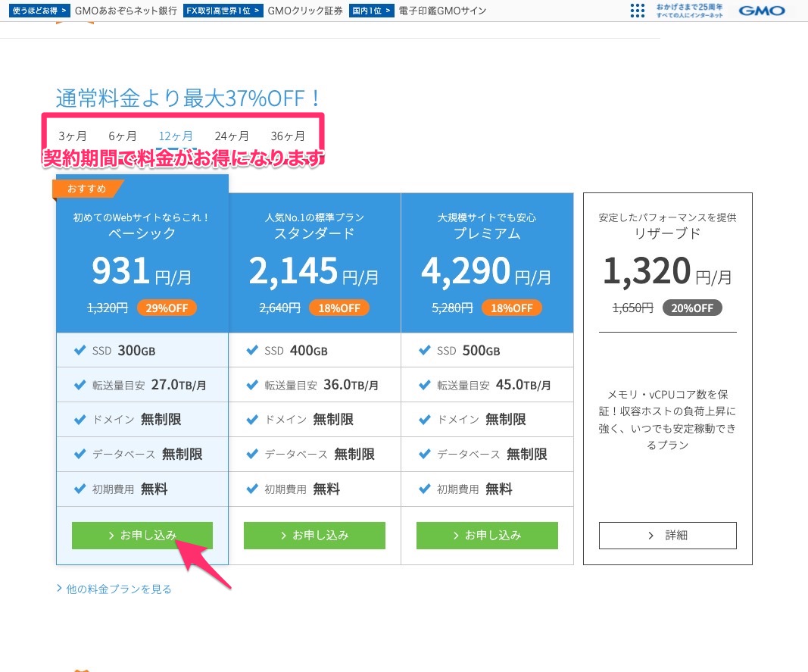Click the GMO logo in header
808x672 pixels.
pos(761,11)
